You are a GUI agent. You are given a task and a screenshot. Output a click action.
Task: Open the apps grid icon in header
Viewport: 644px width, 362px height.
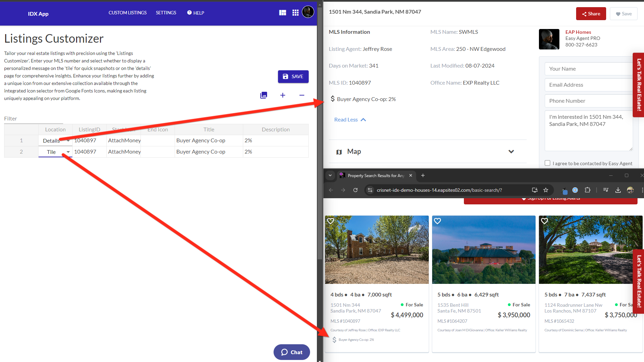click(295, 13)
